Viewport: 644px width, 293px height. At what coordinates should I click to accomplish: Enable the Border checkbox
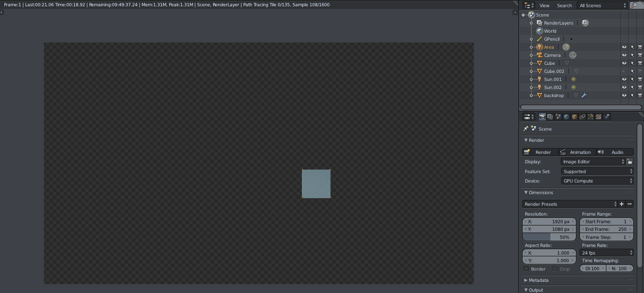click(x=526, y=269)
